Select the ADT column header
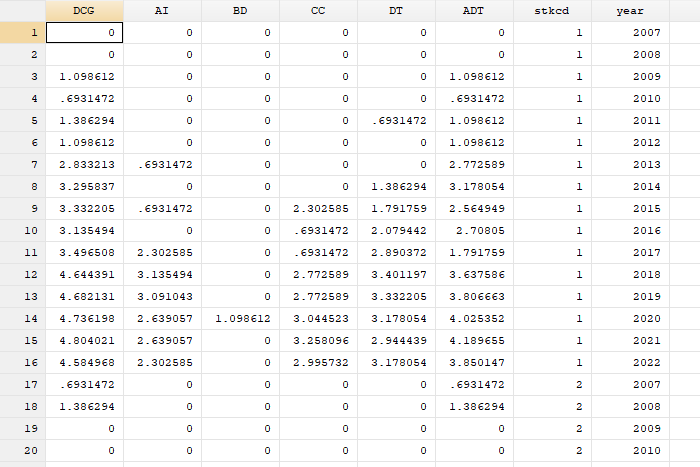The width and height of the screenshot is (700, 467). 474,10
